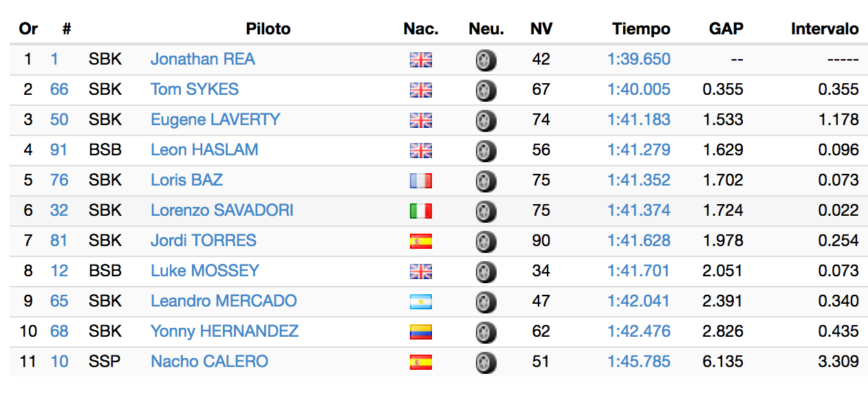Click the GAP column header
The height and width of the screenshot is (411, 868).
click(726, 29)
